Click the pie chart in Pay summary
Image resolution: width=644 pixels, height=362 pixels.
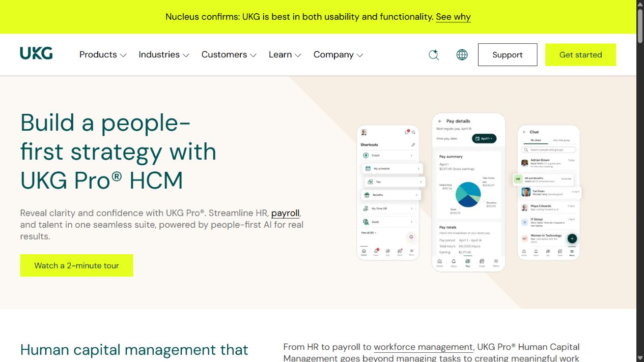pyautogui.click(x=468, y=194)
